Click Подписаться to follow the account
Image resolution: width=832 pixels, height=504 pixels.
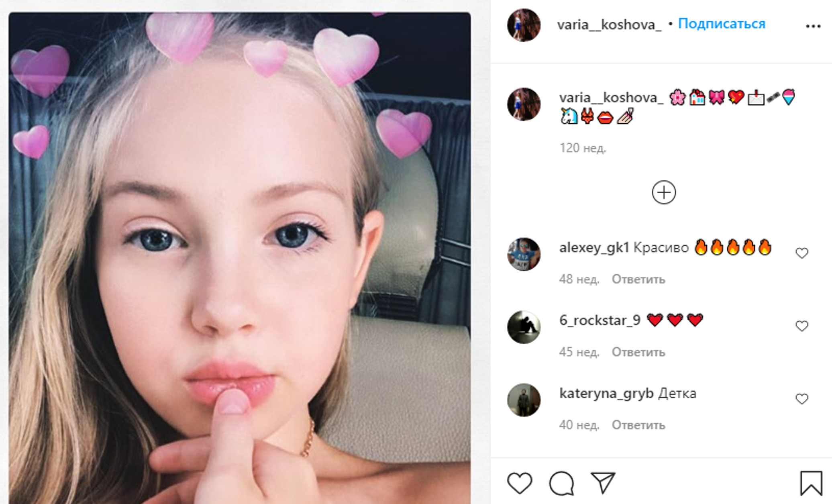(722, 24)
